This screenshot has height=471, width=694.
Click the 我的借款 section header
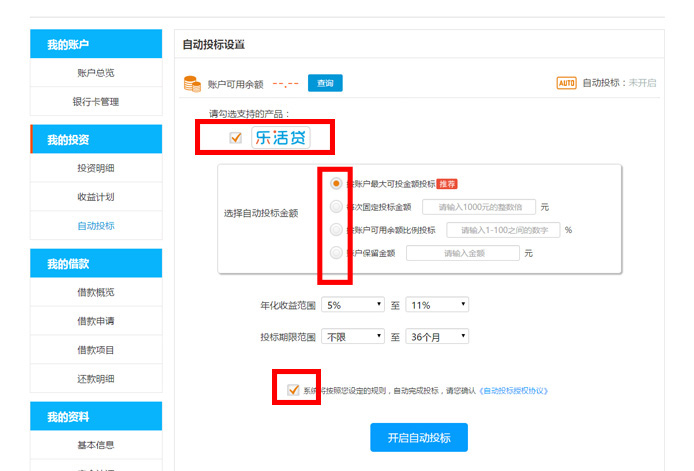[x=96, y=263]
